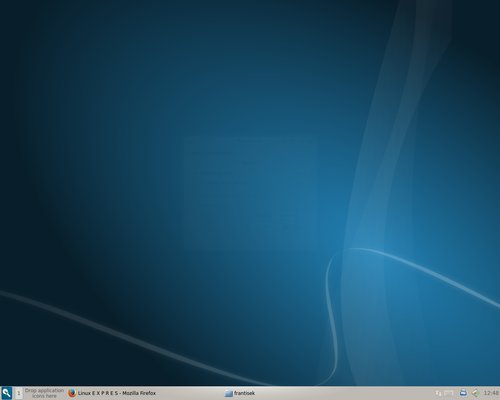Open the application launcher menu icon
The height and width of the screenshot is (400, 500).
click(x=7, y=393)
